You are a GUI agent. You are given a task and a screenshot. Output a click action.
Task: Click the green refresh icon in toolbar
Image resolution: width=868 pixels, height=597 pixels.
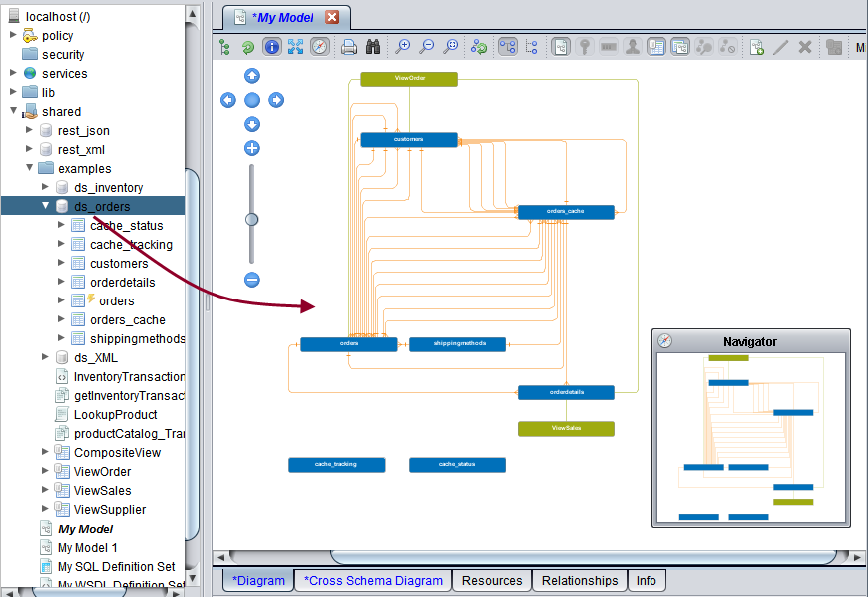[x=247, y=47]
